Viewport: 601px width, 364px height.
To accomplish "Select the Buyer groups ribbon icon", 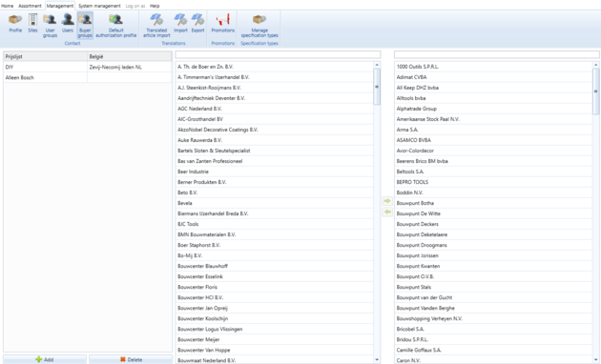I will [85, 26].
